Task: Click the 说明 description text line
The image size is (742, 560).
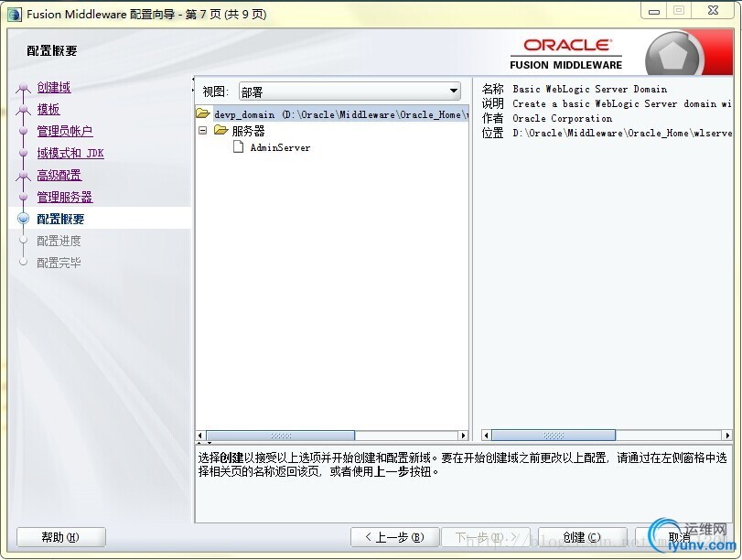Action: pyautogui.click(x=622, y=103)
